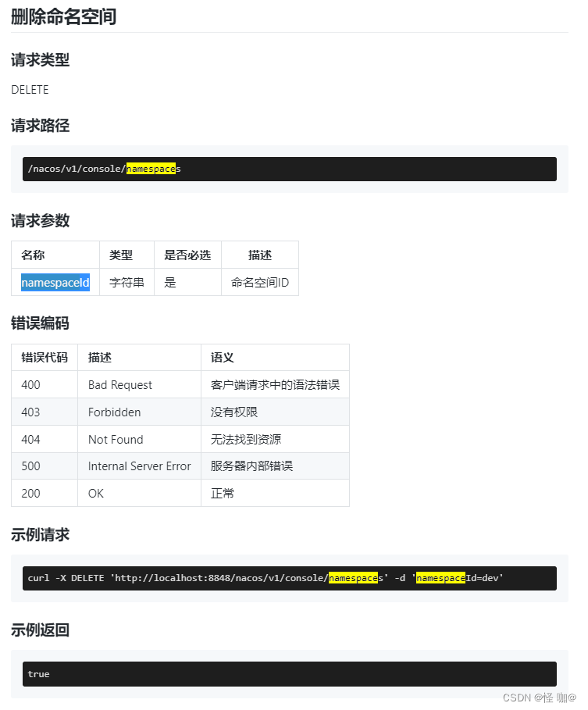
Task: Click the 'Internal Server Error' cell
Action: pyautogui.click(x=139, y=466)
